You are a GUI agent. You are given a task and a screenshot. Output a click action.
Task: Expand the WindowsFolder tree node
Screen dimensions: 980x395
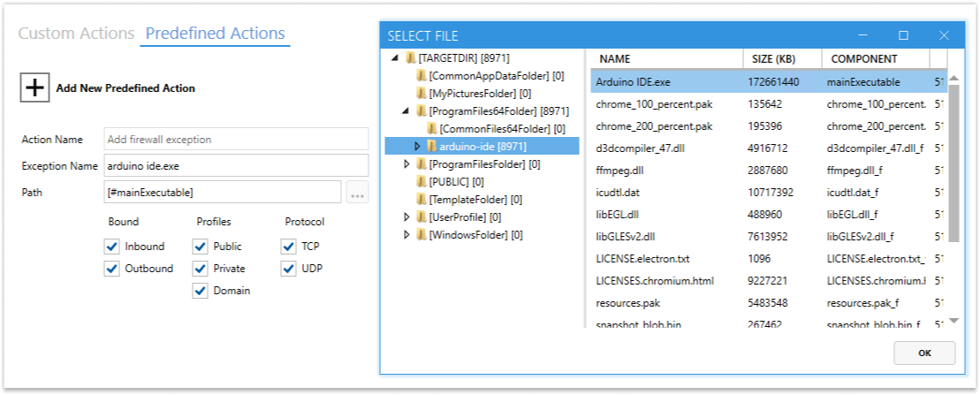point(406,235)
